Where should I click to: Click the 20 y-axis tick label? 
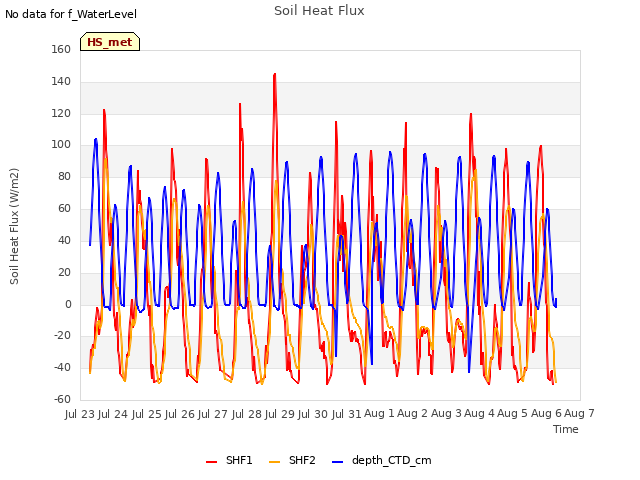click(64, 272)
